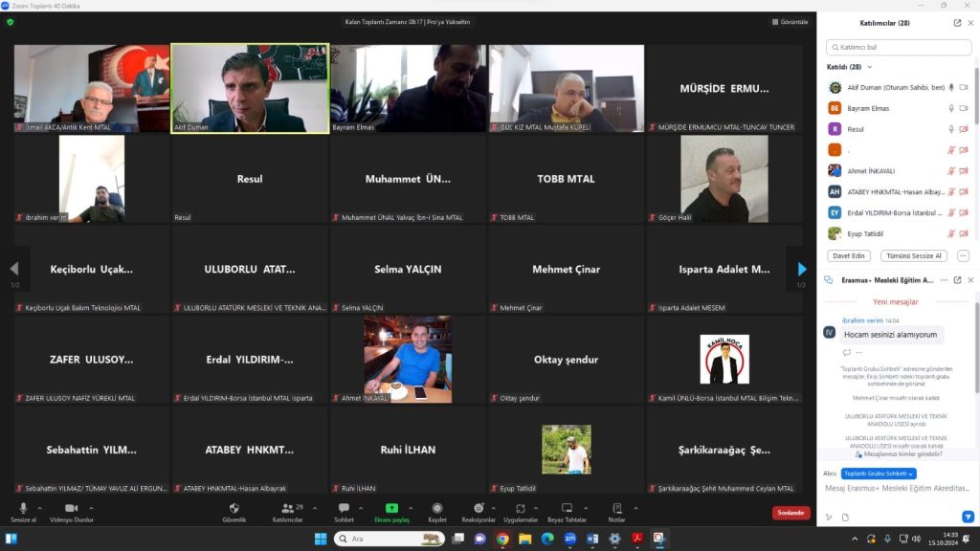Attach a file in chat
980x551 pixels.
click(x=845, y=518)
